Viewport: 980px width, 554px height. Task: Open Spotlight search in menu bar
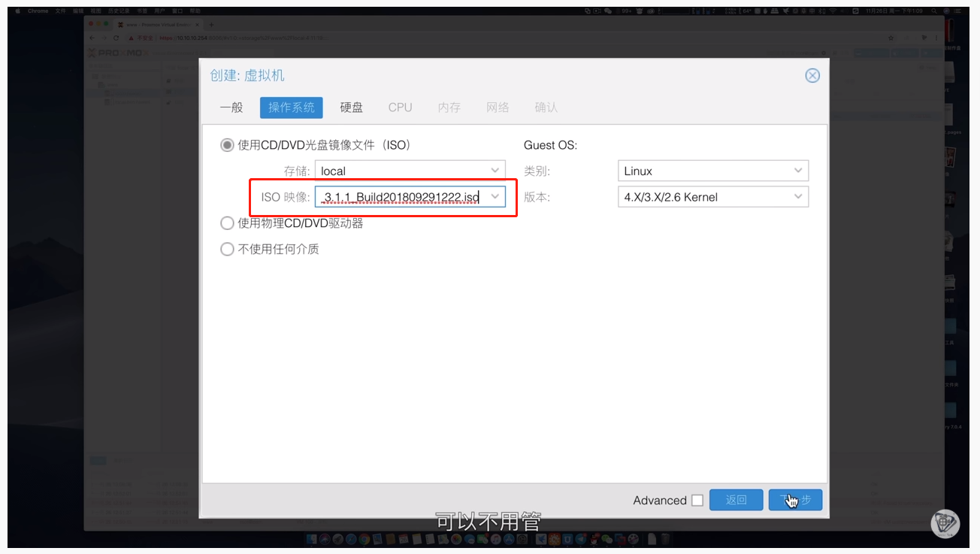pyautogui.click(x=933, y=11)
